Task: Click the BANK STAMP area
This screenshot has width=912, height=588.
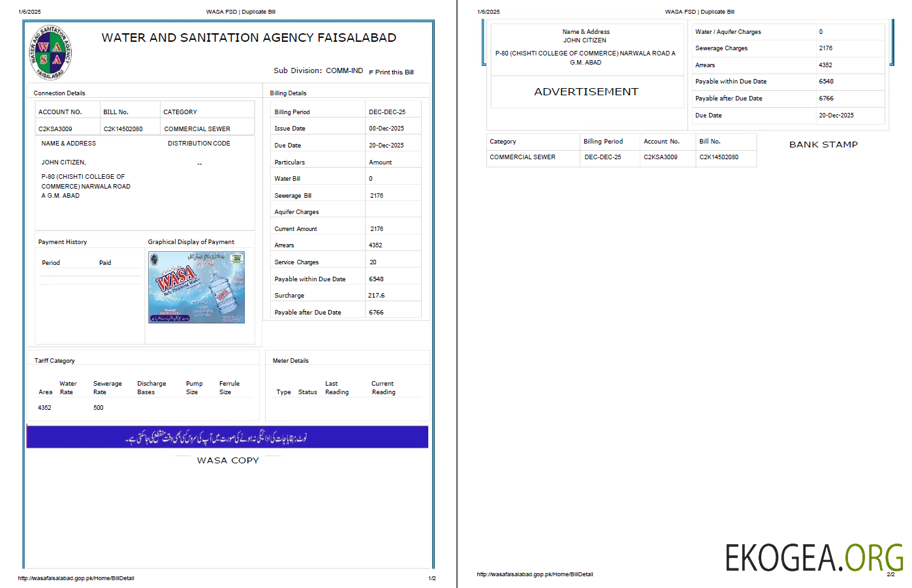Action: pos(822,144)
